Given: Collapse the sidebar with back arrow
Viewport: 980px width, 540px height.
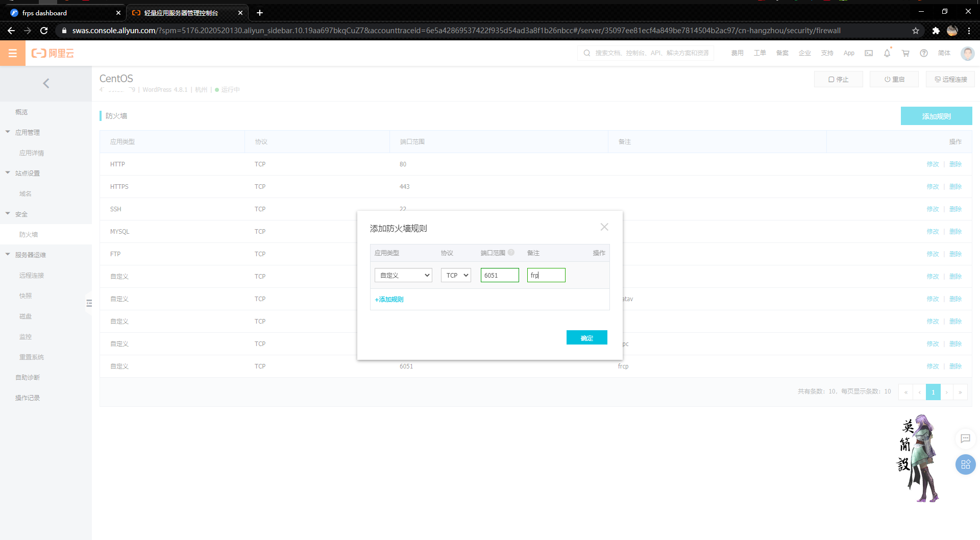Looking at the screenshot, I should click(x=46, y=83).
